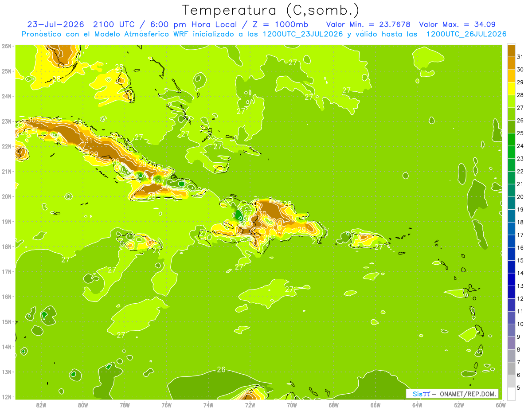
Task: Click the '80W' longitude axis label
Action: 83,405
